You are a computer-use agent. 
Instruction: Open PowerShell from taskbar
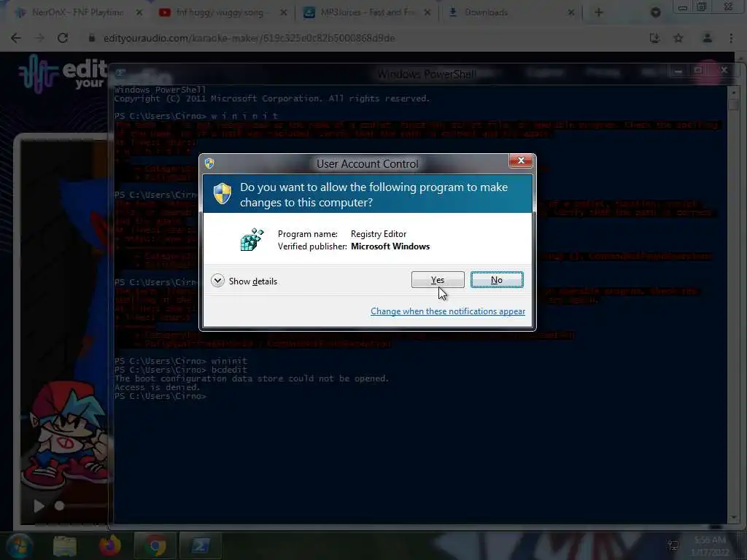[x=200, y=545]
